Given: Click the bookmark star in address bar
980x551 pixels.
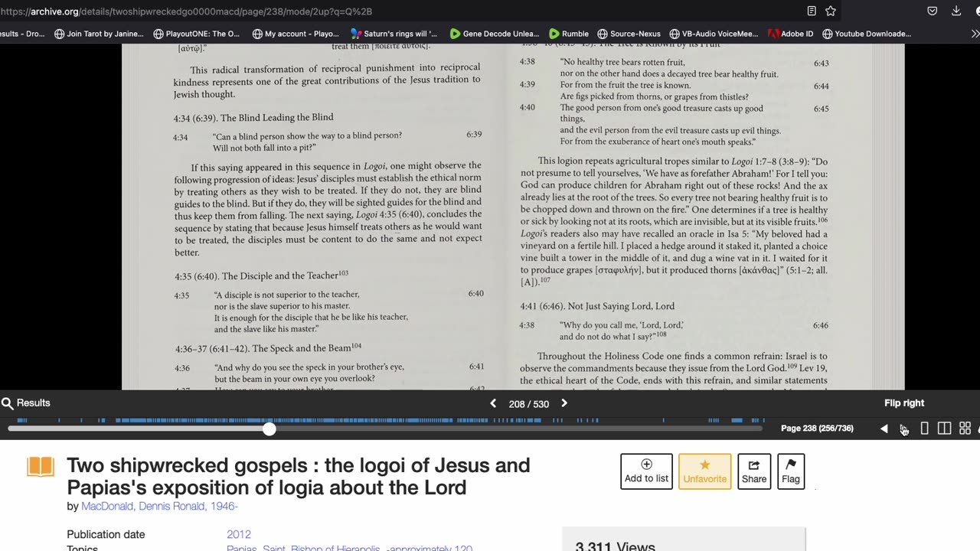Looking at the screenshot, I should coord(831,11).
